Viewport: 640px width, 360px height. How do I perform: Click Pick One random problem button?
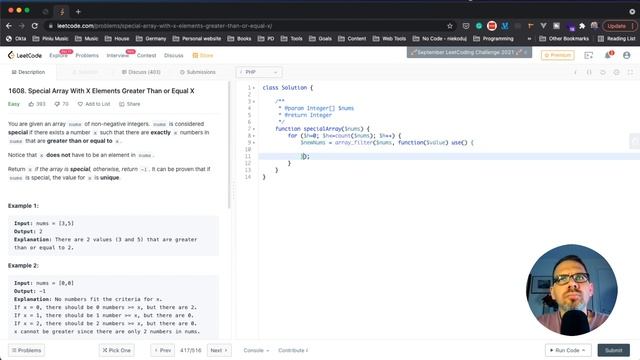pyautogui.click(x=117, y=350)
